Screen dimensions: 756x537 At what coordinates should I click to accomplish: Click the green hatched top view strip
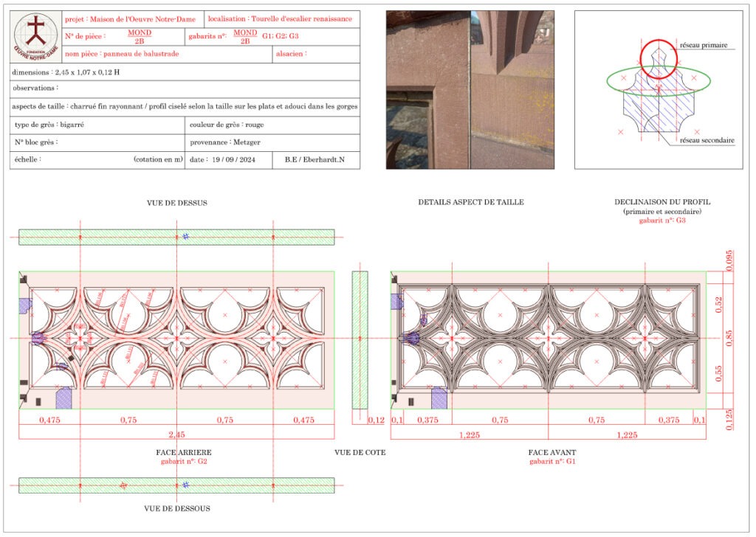tap(176, 238)
